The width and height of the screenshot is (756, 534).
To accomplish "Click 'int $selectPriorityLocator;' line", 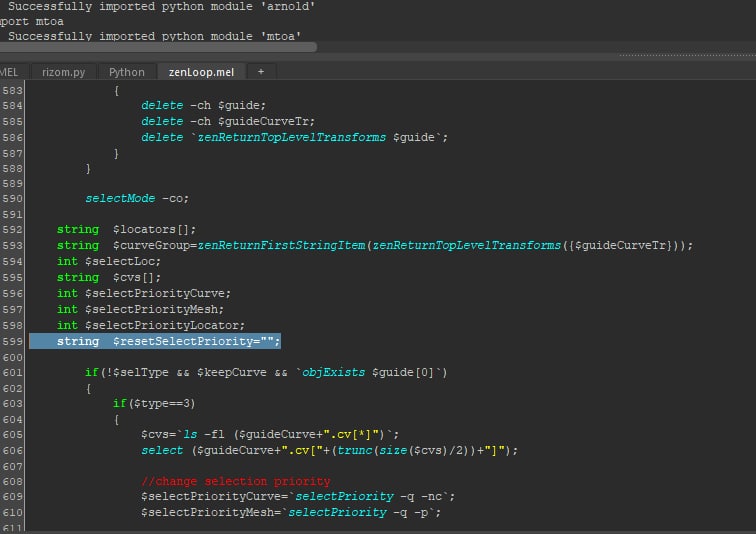I will pos(151,325).
